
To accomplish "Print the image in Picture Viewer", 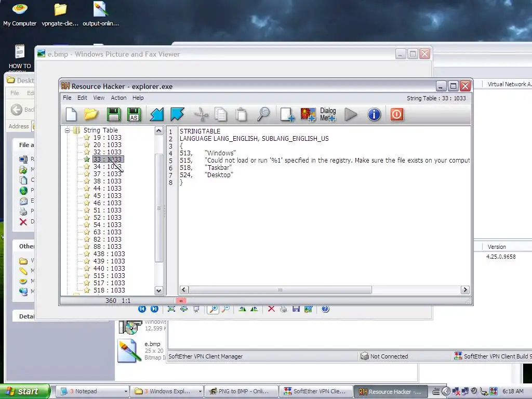I will 284,309.
